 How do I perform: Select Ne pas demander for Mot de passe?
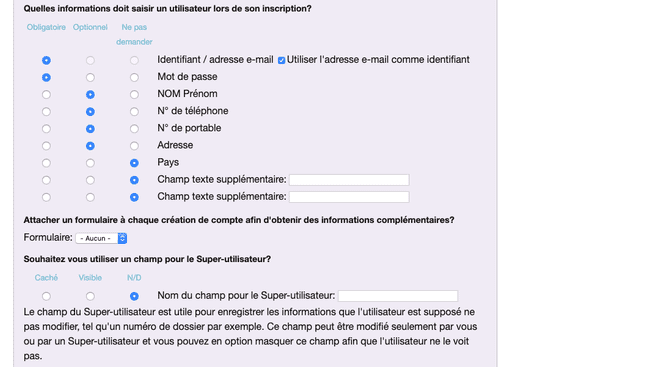point(134,77)
